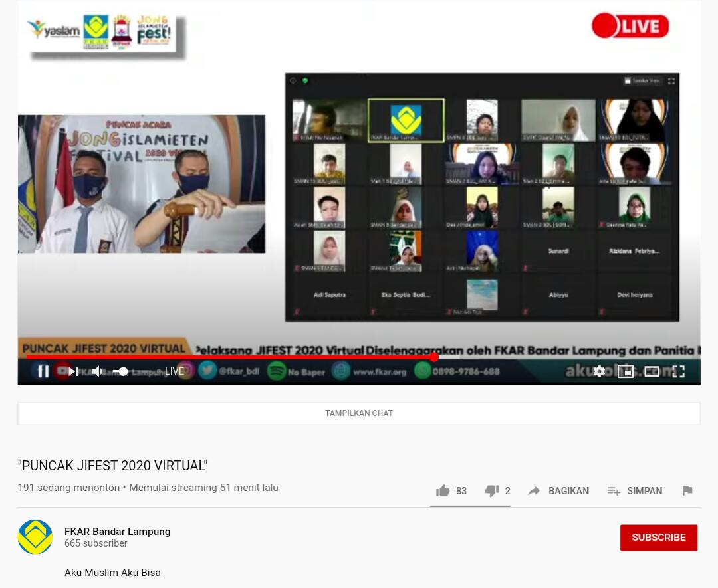Skip to the next video
The image size is (718, 588).
click(73, 371)
